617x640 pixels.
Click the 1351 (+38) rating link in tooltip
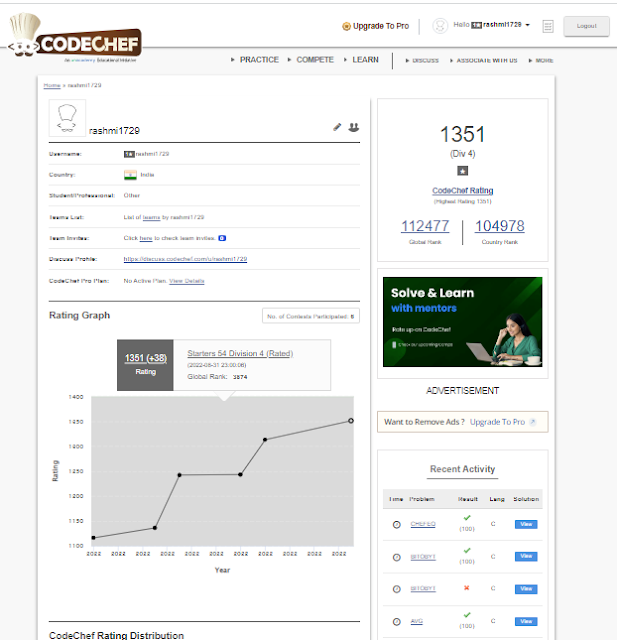pos(146,358)
